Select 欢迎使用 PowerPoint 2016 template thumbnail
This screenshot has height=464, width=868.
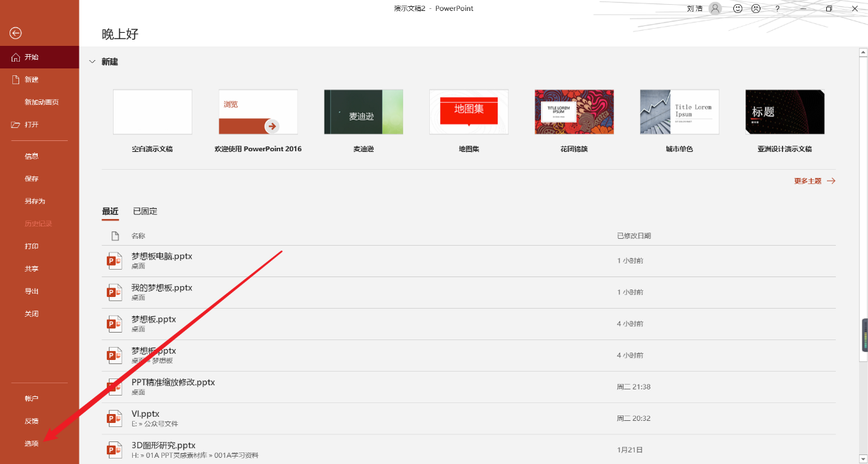click(x=258, y=112)
